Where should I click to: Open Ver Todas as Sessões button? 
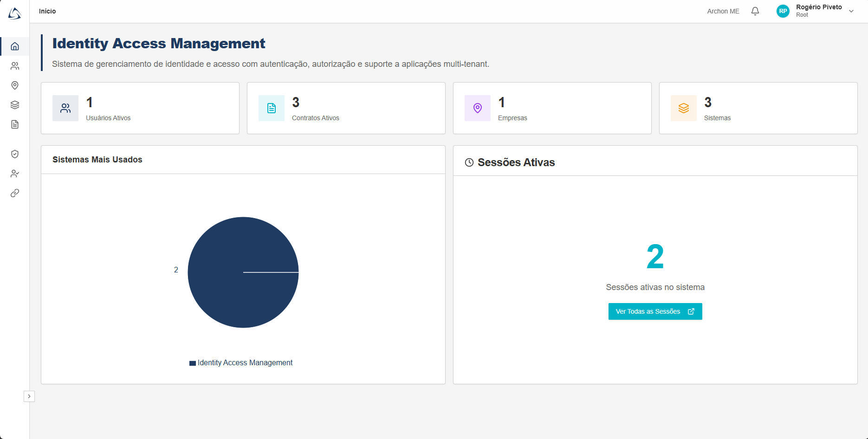click(655, 311)
